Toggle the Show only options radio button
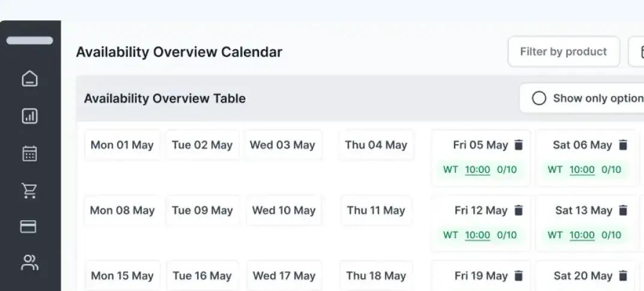The width and height of the screenshot is (644, 291). 539,98
